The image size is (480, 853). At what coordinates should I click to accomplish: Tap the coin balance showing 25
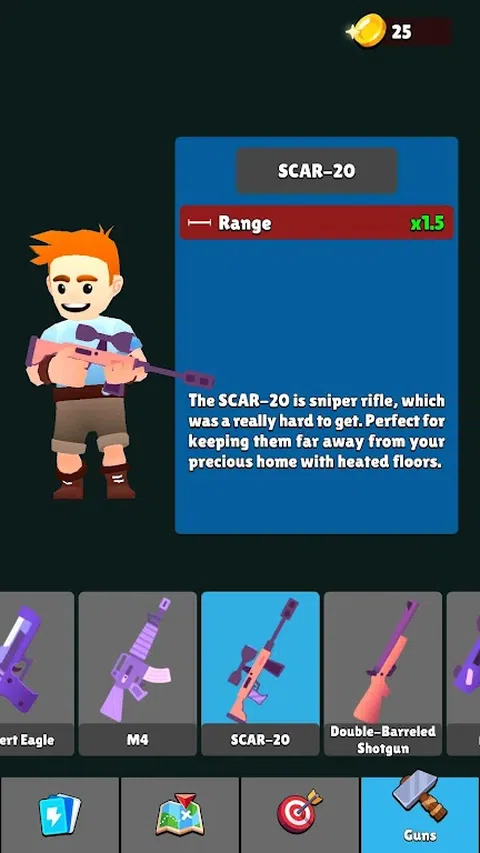pyautogui.click(x=401, y=32)
